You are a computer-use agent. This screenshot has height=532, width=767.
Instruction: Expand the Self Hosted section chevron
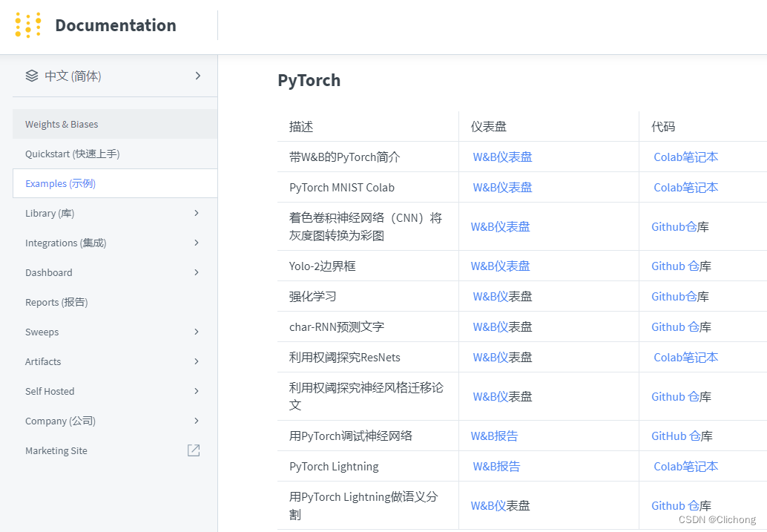[197, 391]
